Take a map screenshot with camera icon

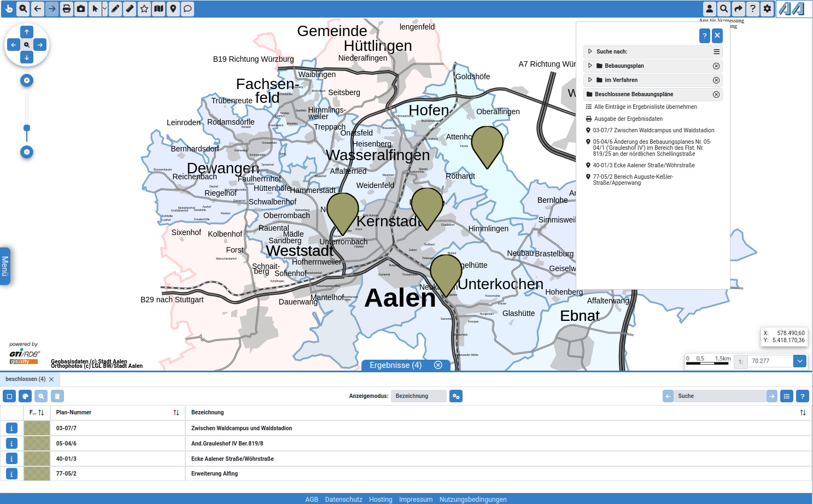81,9
